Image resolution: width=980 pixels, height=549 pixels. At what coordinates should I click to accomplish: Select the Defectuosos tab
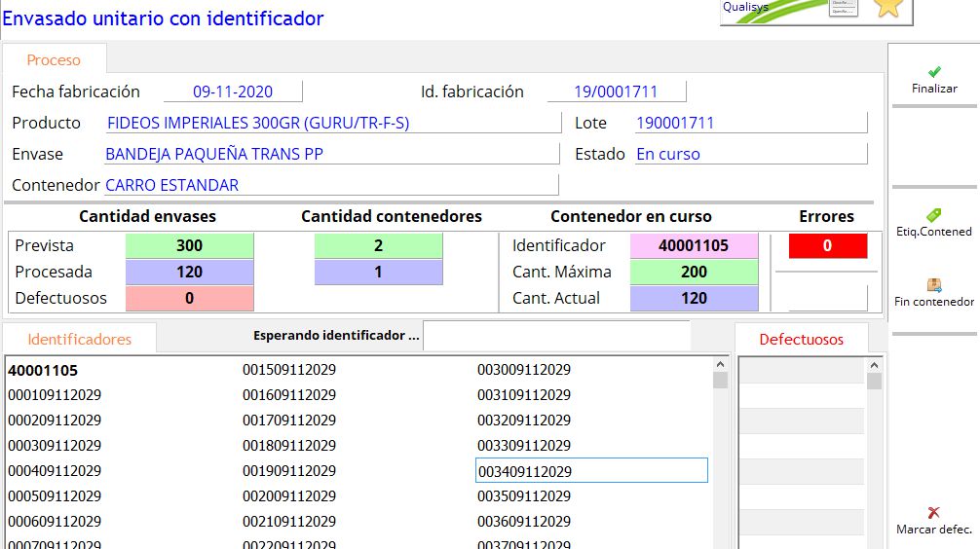tap(801, 340)
